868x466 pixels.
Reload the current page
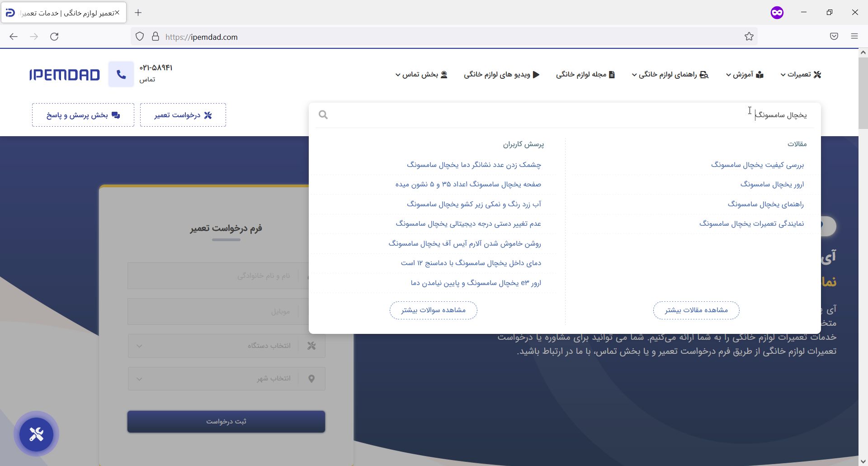[x=54, y=37]
